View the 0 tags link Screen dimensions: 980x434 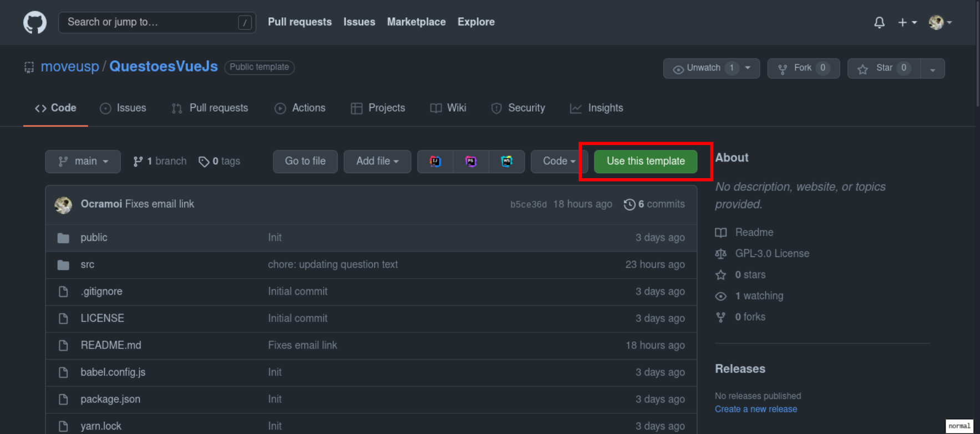[220, 162]
